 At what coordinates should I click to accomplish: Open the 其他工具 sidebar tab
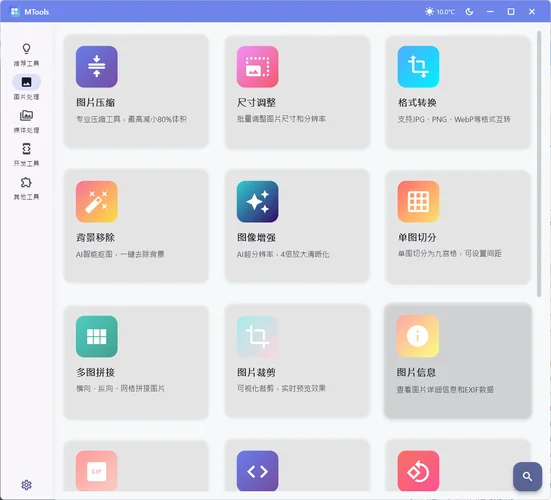[26, 188]
